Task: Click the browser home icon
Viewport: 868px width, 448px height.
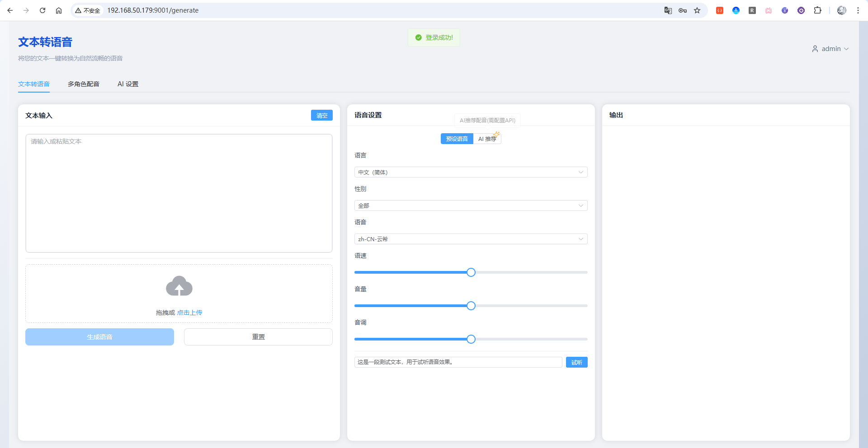Action: [x=59, y=10]
